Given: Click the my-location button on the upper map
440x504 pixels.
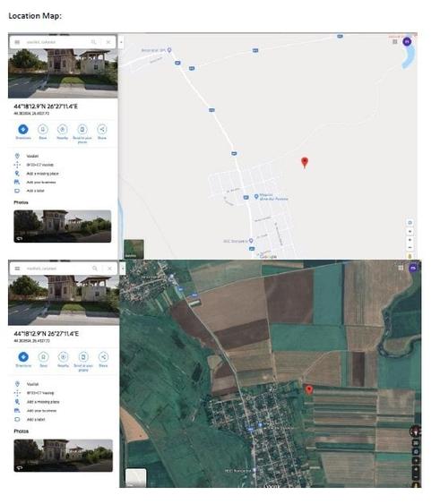Looking at the screenshot, I should coord(410,222).
